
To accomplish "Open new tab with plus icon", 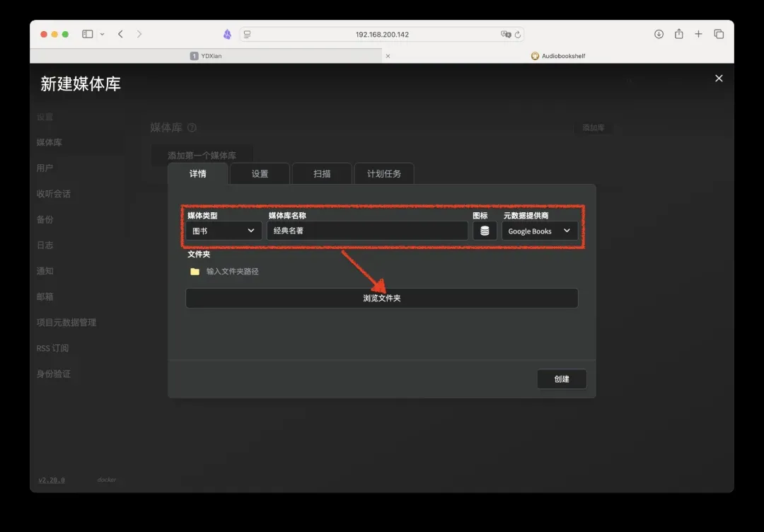I will [x=698, y=34].
